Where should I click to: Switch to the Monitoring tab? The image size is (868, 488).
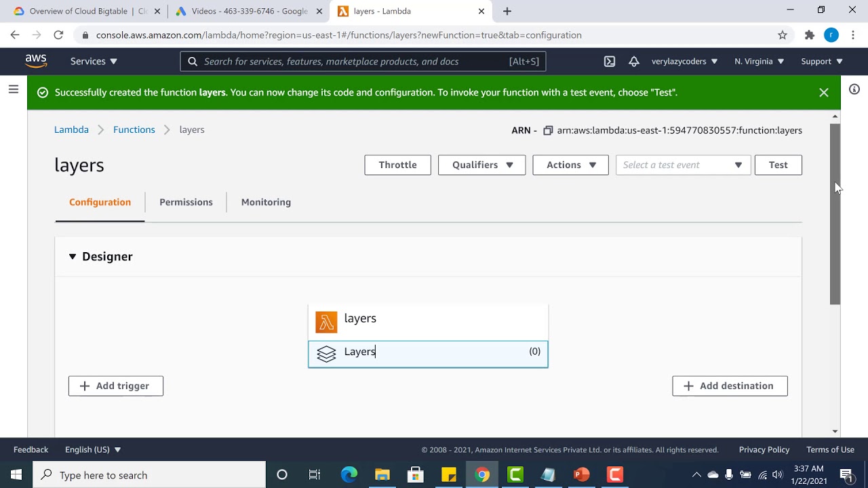[266, 202]
